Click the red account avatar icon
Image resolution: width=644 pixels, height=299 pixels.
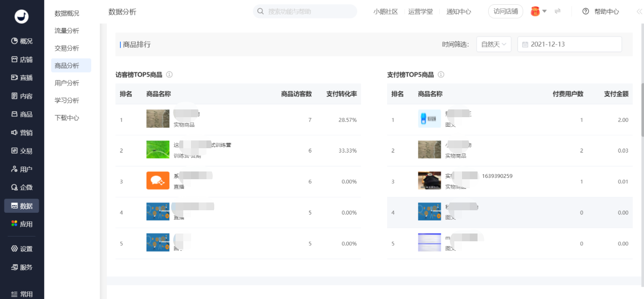click(535, 11)
